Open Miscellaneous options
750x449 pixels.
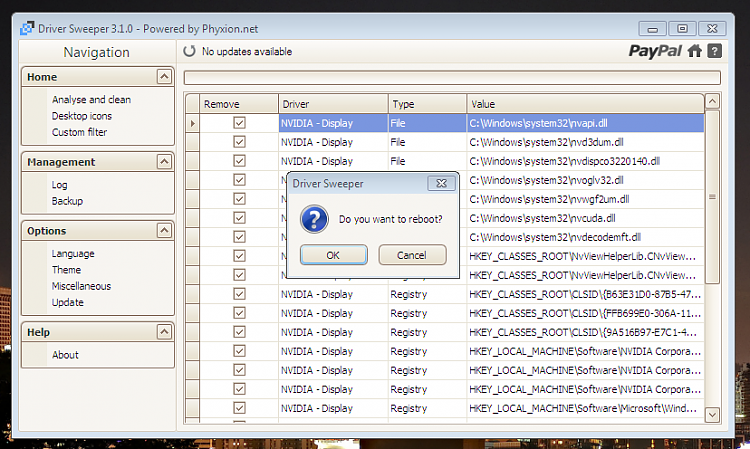click(81, 286)
